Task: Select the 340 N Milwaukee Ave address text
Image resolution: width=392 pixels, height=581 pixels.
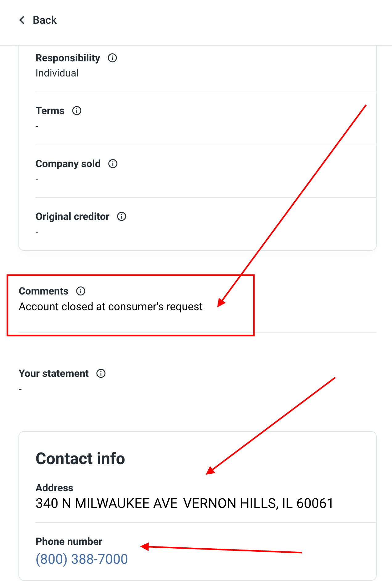Action: click(x=184, y=503)
